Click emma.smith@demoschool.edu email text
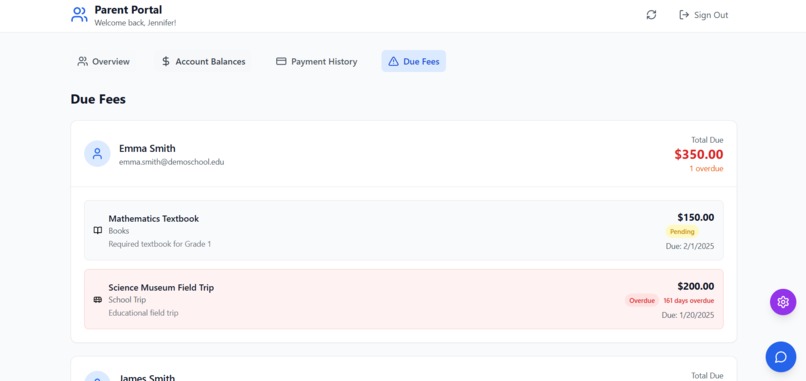The width and height of the screenshot is (806, 381). click(172, 162)
